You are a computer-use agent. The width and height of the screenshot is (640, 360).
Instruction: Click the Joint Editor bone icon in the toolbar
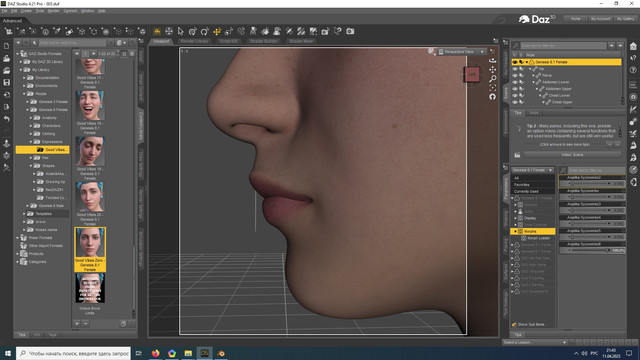click(x=241, y=31)
